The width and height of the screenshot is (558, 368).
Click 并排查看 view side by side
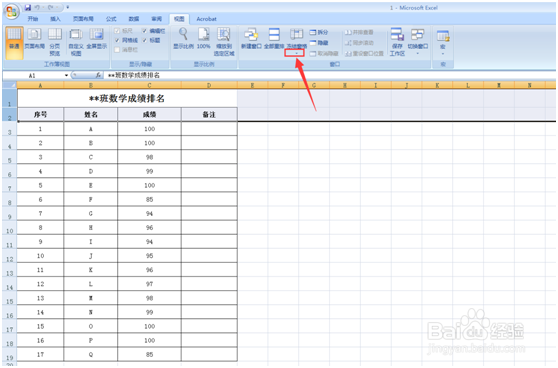(359, 32)
